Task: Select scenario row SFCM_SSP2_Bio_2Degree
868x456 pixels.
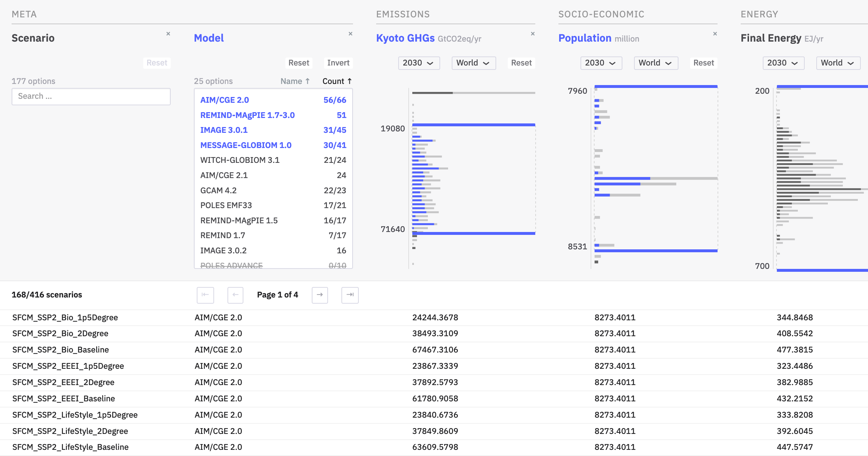Action: point(434,334)
